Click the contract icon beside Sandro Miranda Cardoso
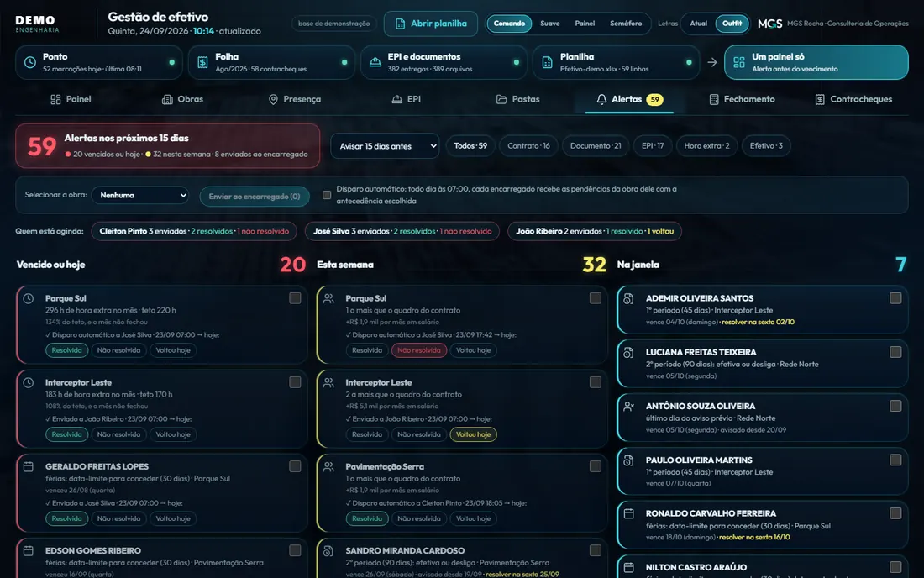The width and height of the screenshot is (924, 578). 328,551
